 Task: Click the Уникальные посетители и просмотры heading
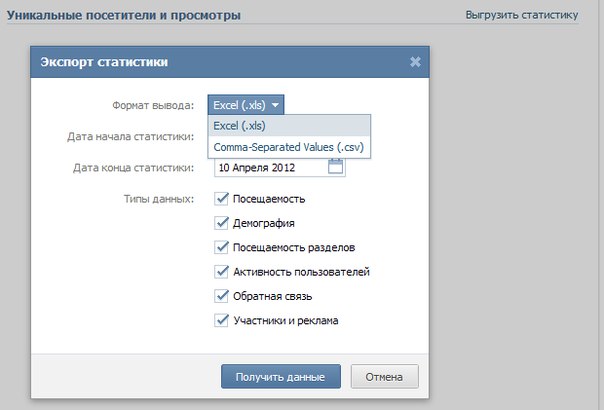pyautogui.click(x=124, y=15)
